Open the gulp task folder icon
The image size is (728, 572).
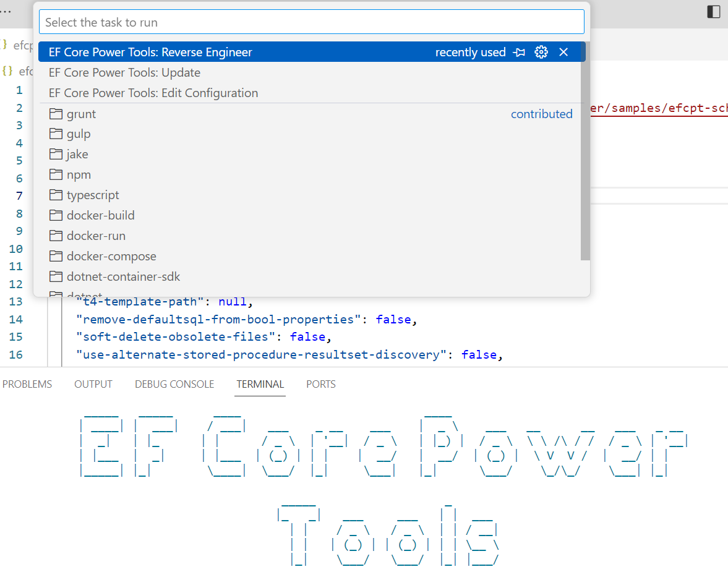click(x=56, y=134)
